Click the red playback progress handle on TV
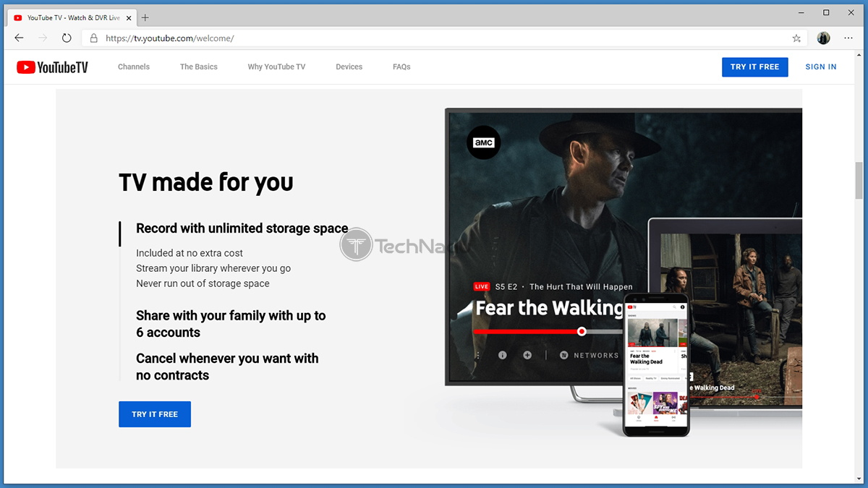The height and width of the screenshot is (488, 868). 582,331
